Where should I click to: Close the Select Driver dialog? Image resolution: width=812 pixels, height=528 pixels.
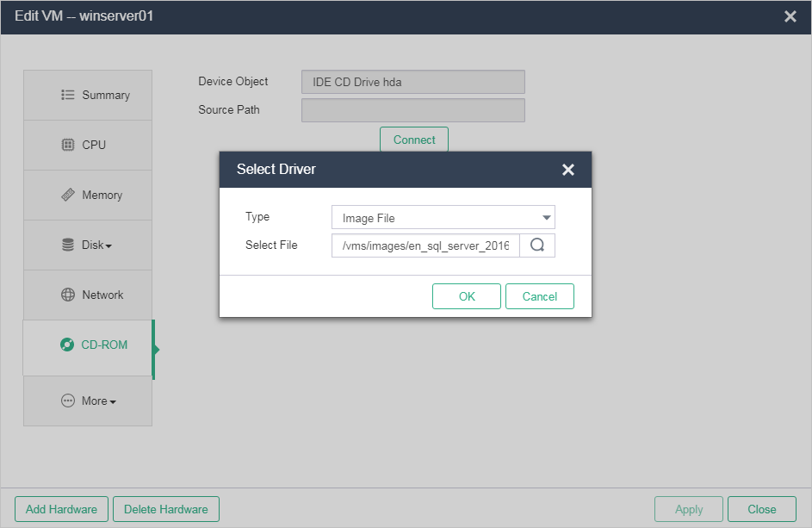tap(568, 170)
